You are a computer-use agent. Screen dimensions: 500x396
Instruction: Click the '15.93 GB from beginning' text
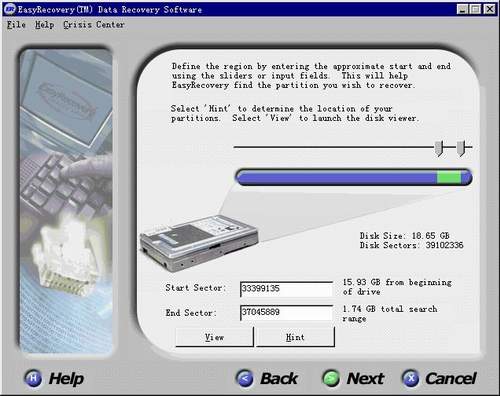tap(397, 282)
